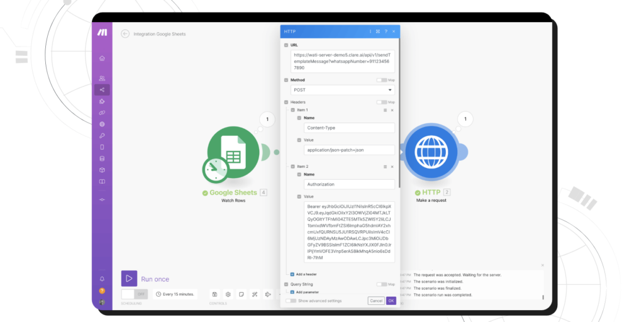Open the Keys icon in the sidebar

[102, 136]
